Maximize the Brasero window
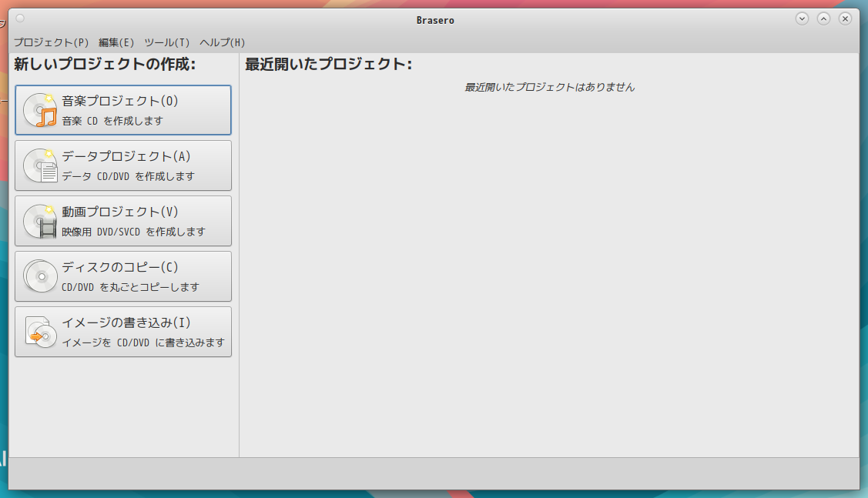 click(x=824, y=18)
